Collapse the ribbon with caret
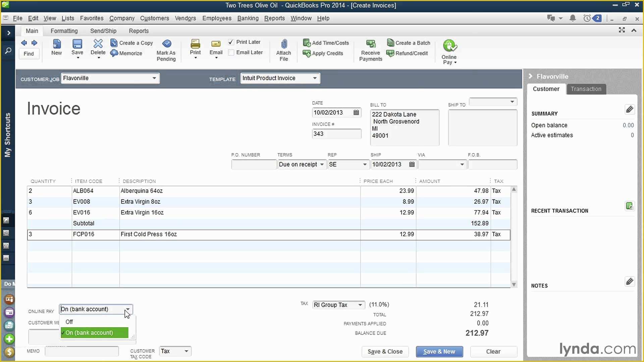Screen dimensions: 644x362 [x=634, y=31]
